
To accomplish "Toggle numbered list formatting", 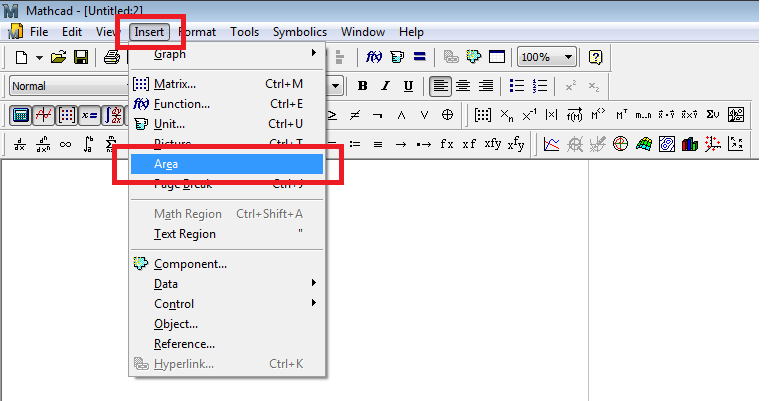I will 540,86.
